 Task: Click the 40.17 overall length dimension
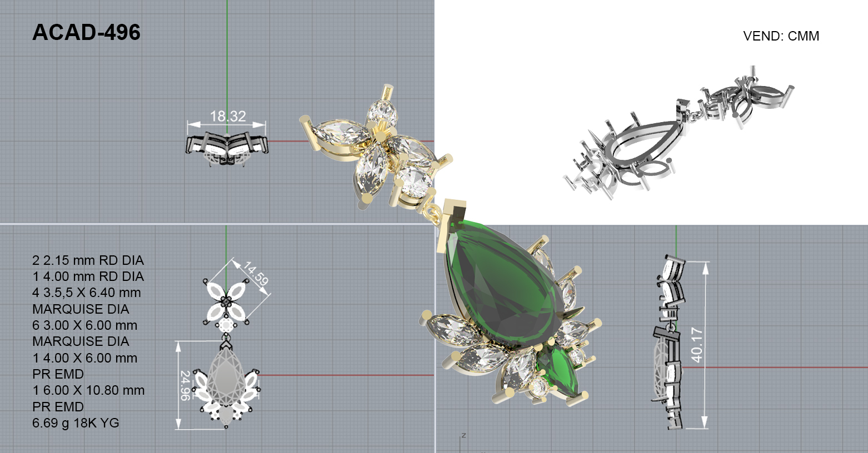[697, 345]
